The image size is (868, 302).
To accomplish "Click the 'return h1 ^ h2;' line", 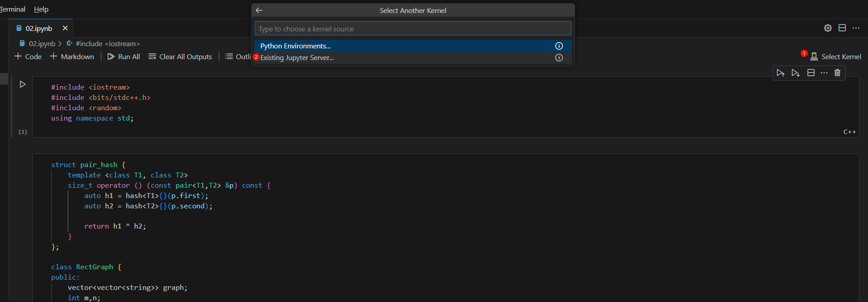I will tap(115, 226).
